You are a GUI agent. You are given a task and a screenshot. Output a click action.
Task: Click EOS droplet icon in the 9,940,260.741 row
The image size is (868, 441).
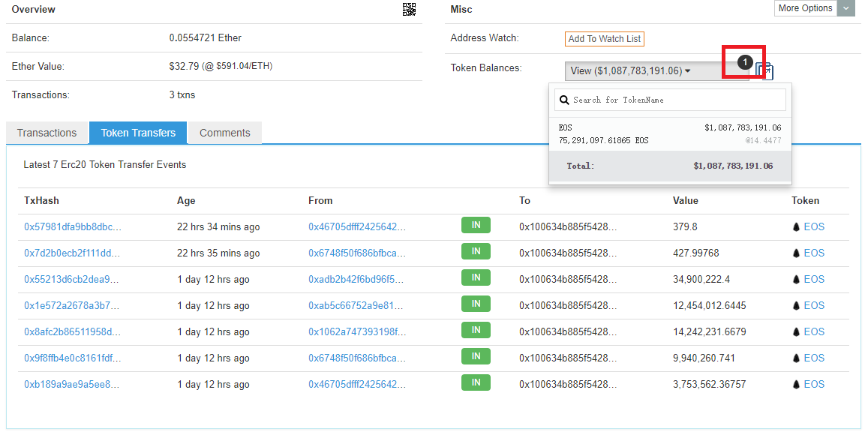click(x=797, y=358)
